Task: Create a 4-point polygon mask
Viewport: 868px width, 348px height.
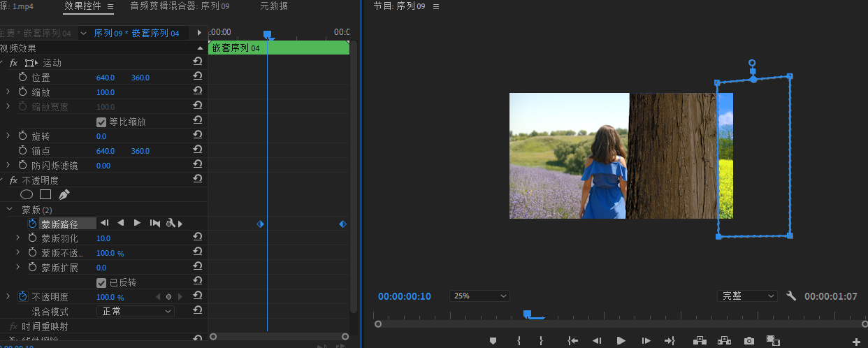Action: (45, 194)
